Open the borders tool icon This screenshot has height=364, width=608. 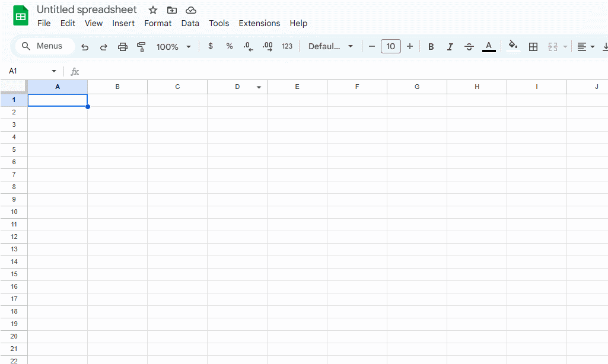click(533, 47)
